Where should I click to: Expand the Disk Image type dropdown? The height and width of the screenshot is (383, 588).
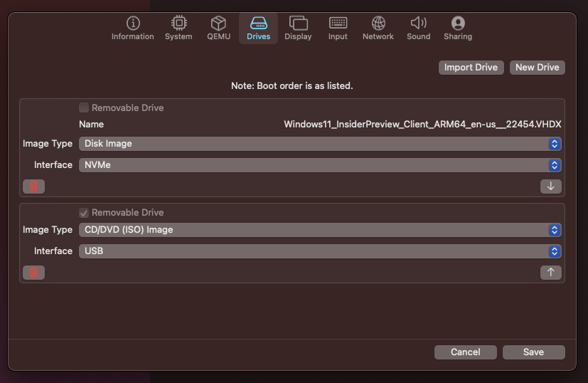tap(320, 144)
